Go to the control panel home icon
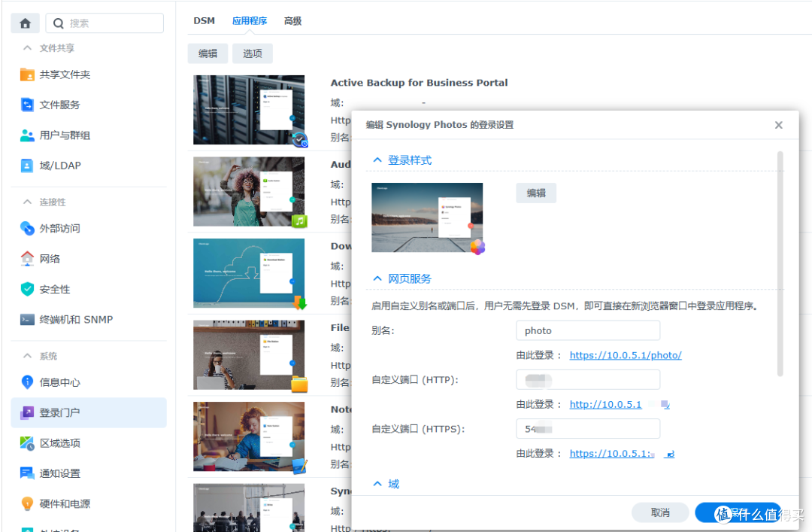Screen dimensions: 812x532 click(x=25, y=23)
